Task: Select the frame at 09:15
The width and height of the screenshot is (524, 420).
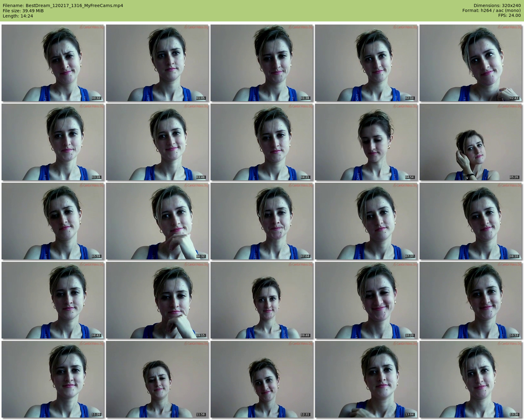Action: click(x=157, y=300)
